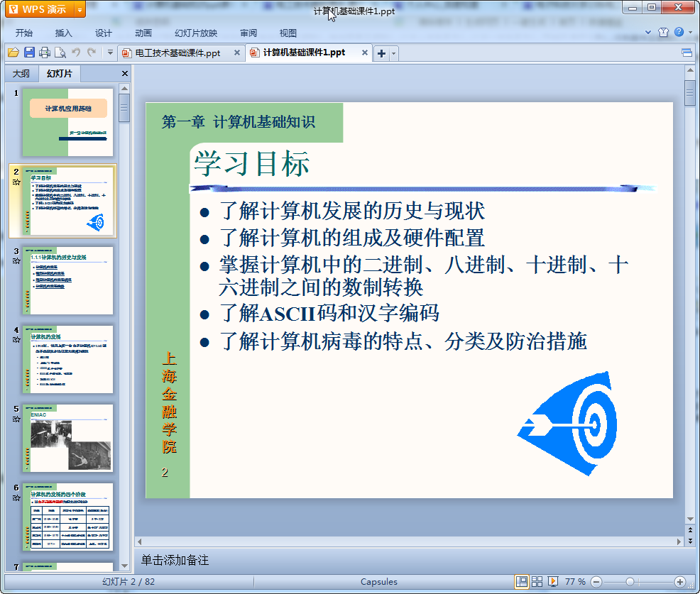The height and width of the screenshot is (594, 700).
Task: Click header text 第一章 计算机基础知识
Action: [239, 122]
